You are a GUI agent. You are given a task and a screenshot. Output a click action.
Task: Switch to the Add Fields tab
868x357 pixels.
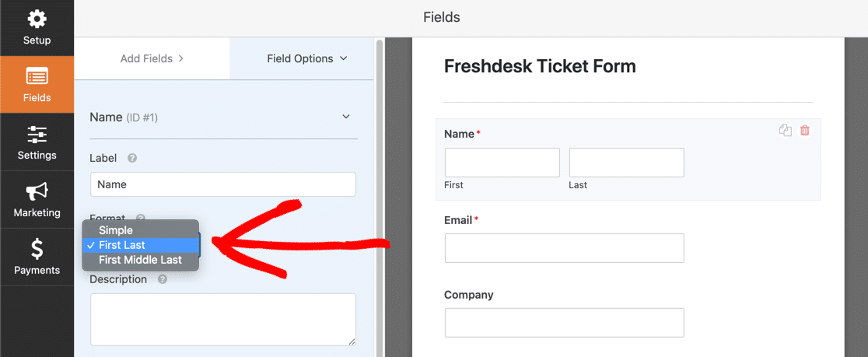point(152,58)
